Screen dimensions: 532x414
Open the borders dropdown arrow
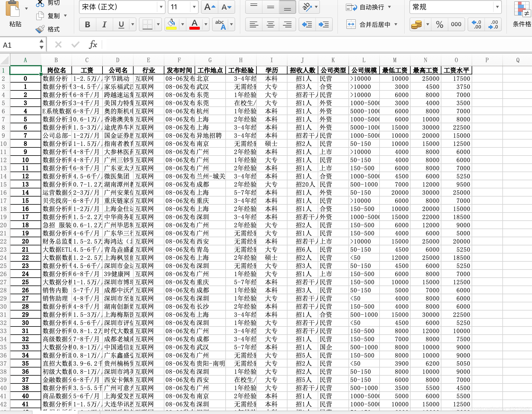point(158,24)
